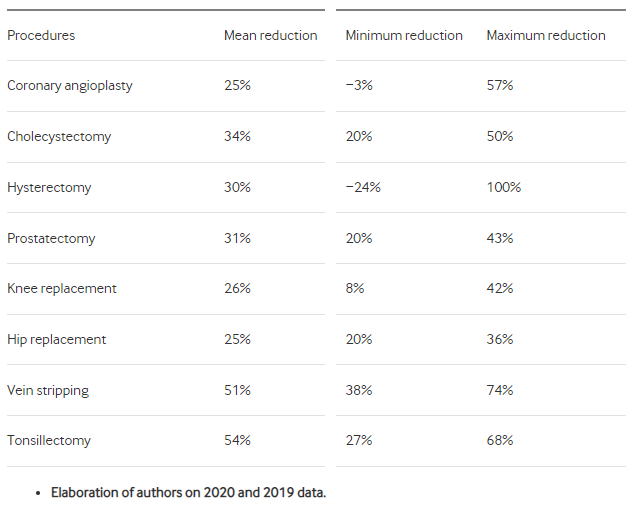Select the 74% maximum reduction value
Viewport: 626px width, 515px height.
(x=500, y=390)
